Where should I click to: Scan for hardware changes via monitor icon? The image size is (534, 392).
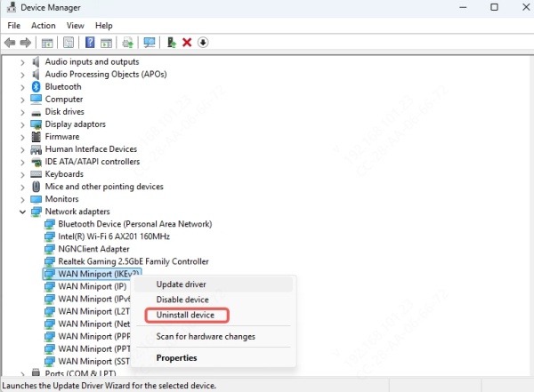150,43
